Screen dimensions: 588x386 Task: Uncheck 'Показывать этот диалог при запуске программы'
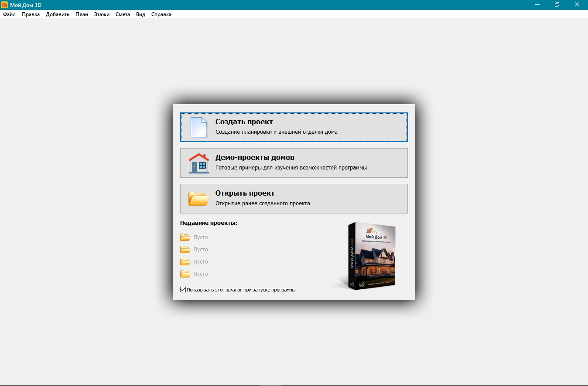pos(183,289)
